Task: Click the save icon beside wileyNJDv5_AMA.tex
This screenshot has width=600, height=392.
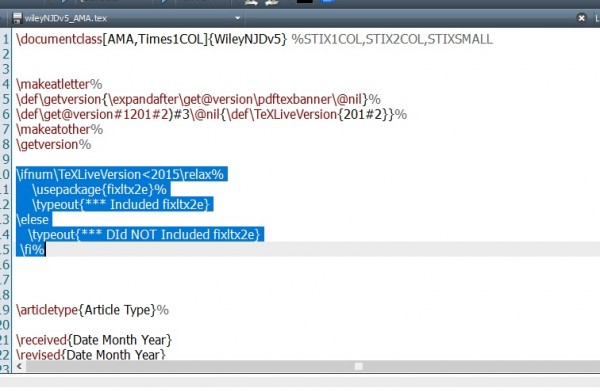Action: coord(17,18)
